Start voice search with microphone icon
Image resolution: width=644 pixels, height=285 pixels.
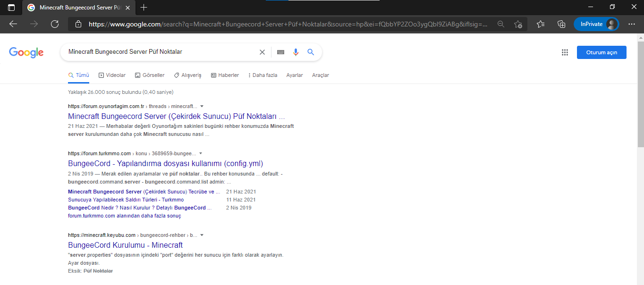[296, 52]
